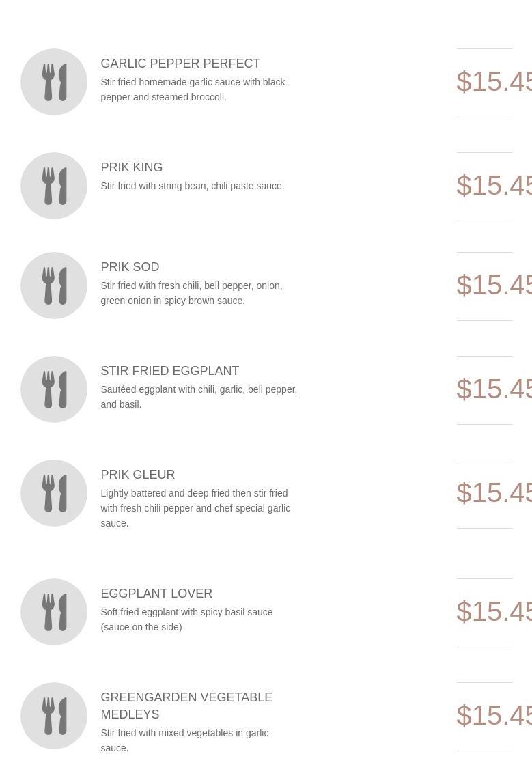Click the Prik Gleur description text
This screenshot has width=532, height=767.
tap(195, 508)
